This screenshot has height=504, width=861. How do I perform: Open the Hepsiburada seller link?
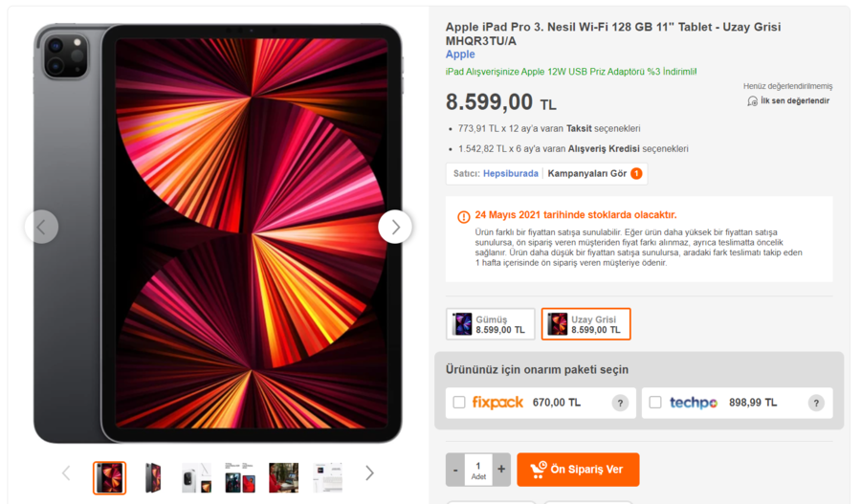[510, 174]
